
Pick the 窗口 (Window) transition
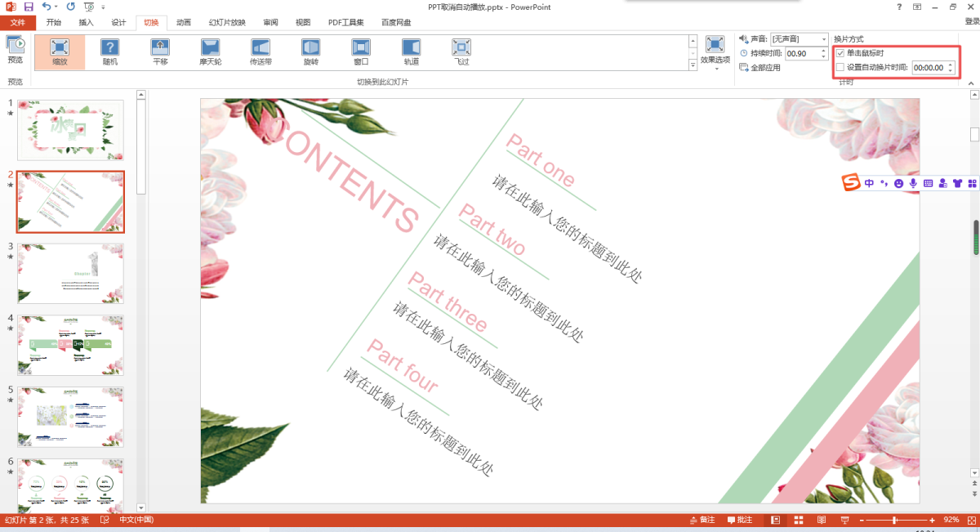361,52
